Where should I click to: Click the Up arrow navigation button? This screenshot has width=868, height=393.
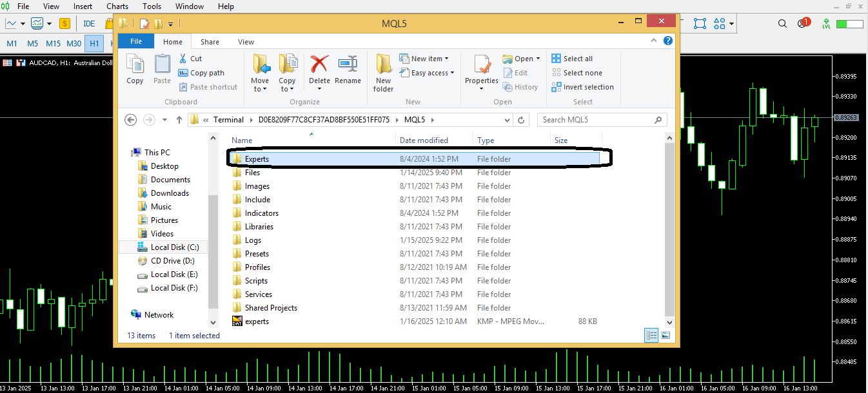click(x=180, y=120)
